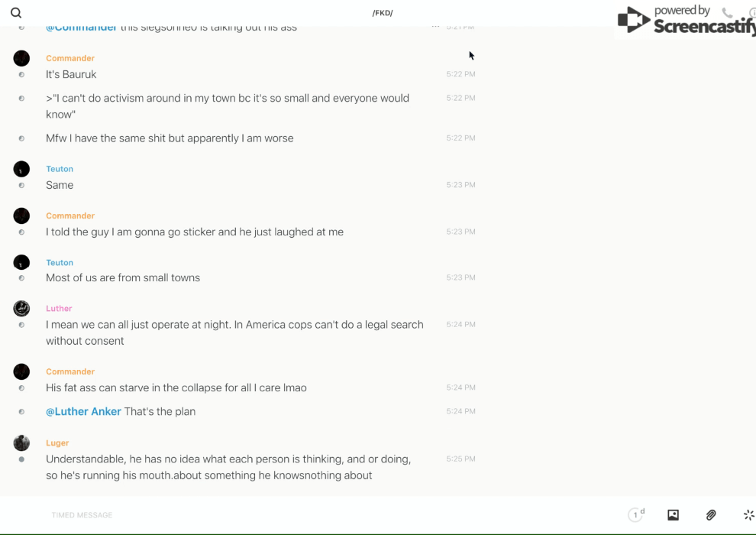
Task: Open Luther's round profile avatar
Action: coord(21,309)
